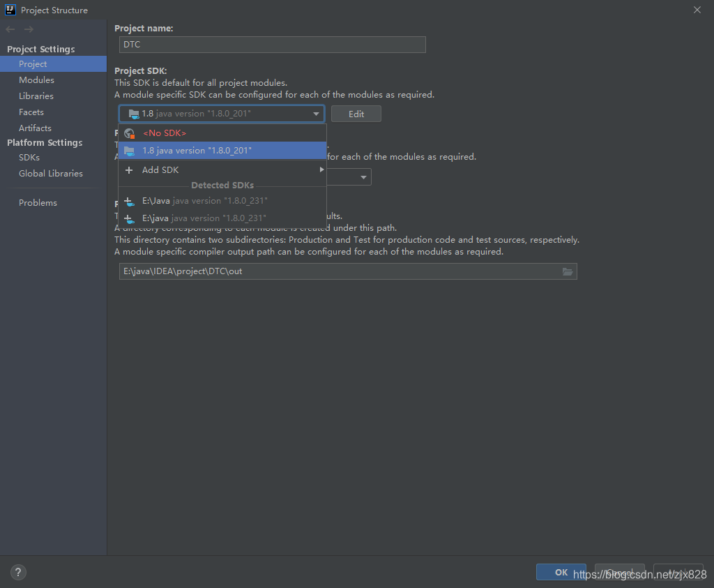Click the IntelliJ IDEA logo in title bar
Screen dimensions: 714x588
[10, 10]
